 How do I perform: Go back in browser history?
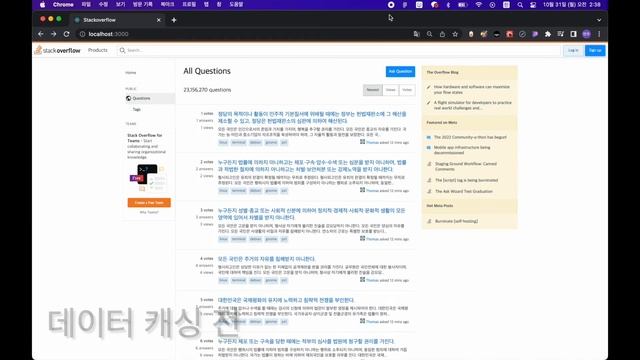(41, 34)
